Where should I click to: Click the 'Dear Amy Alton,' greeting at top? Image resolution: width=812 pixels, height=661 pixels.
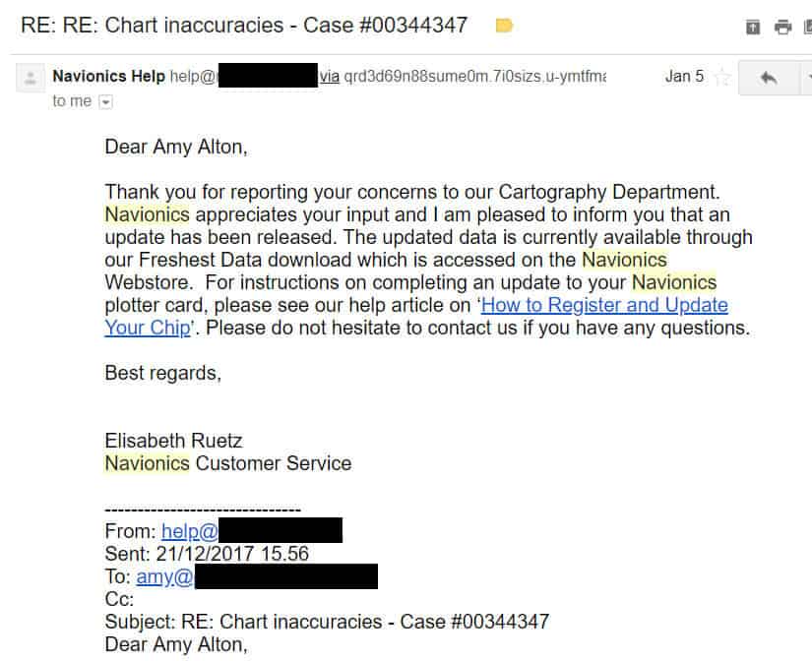pyautogui.click(x=176, y=148)
